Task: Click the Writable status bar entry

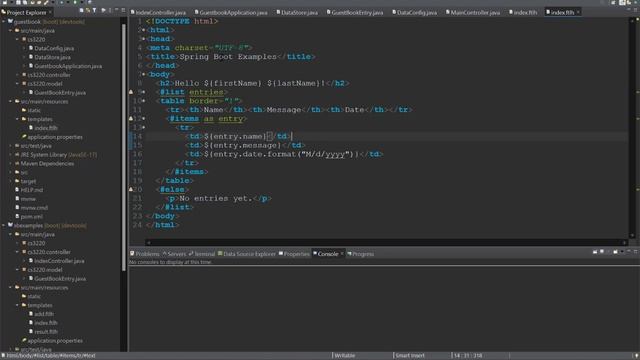Action: tap(344, 356)
